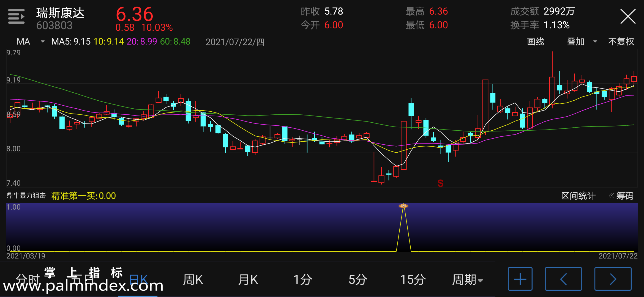Open the hamburger stock list menu icon
Screen dimensions: 644x297
(x=16, y=16)
